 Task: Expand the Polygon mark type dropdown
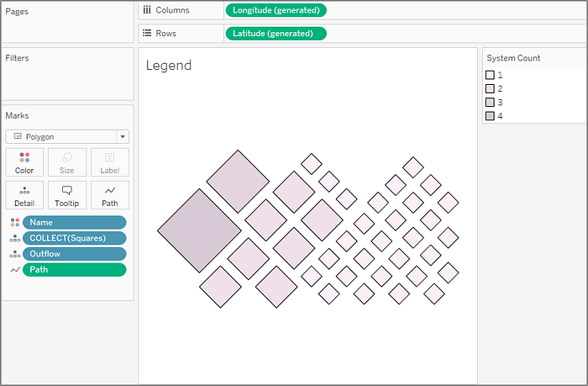pos(67,137)
